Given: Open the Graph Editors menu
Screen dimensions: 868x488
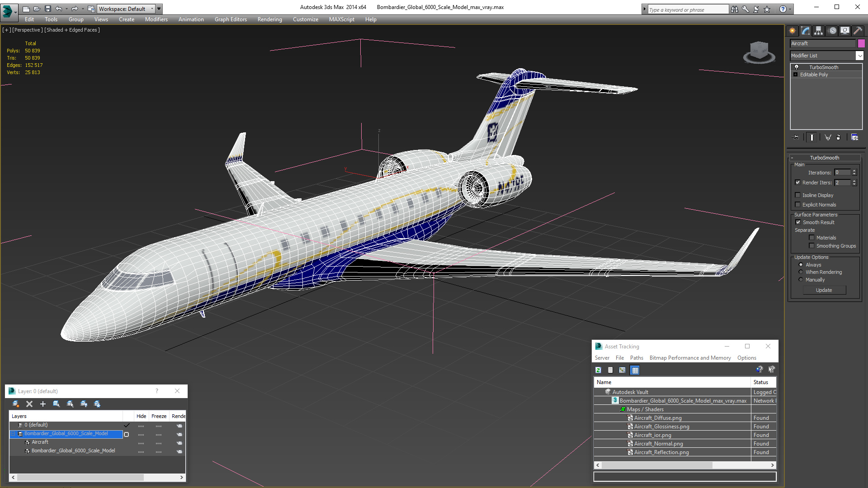Looking at the screenshot, I should tap(231, 19).
